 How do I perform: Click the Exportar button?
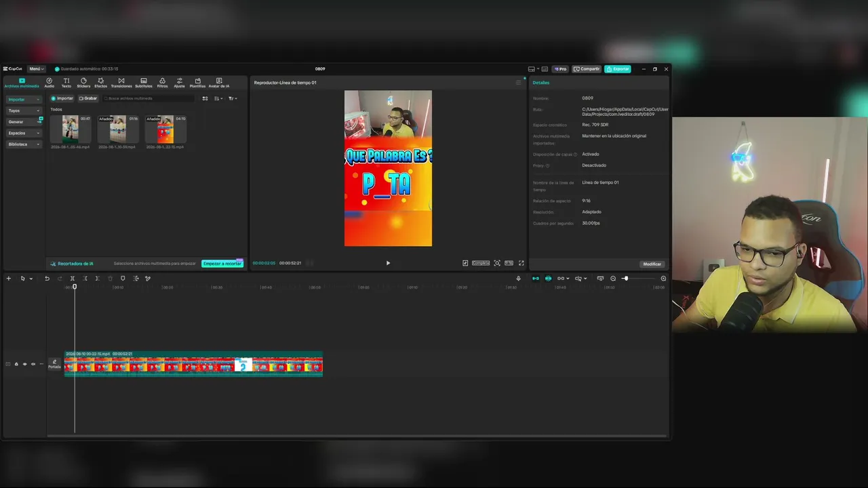618,68
